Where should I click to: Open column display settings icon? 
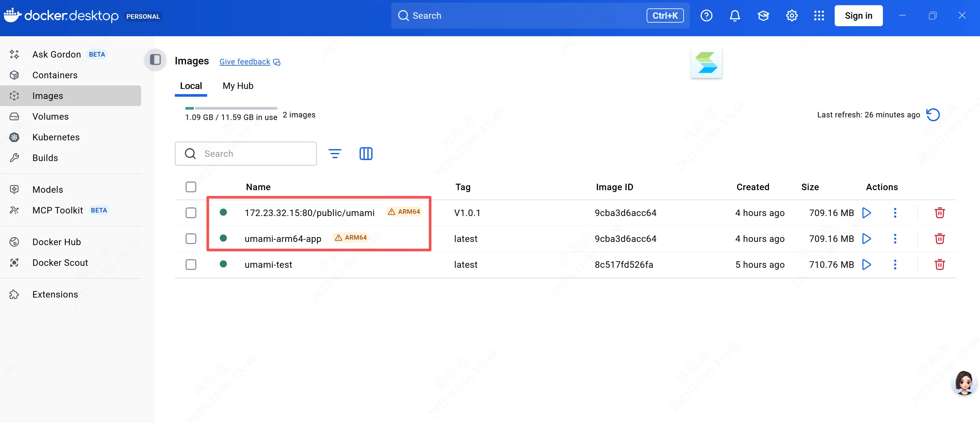click(366, 154)
